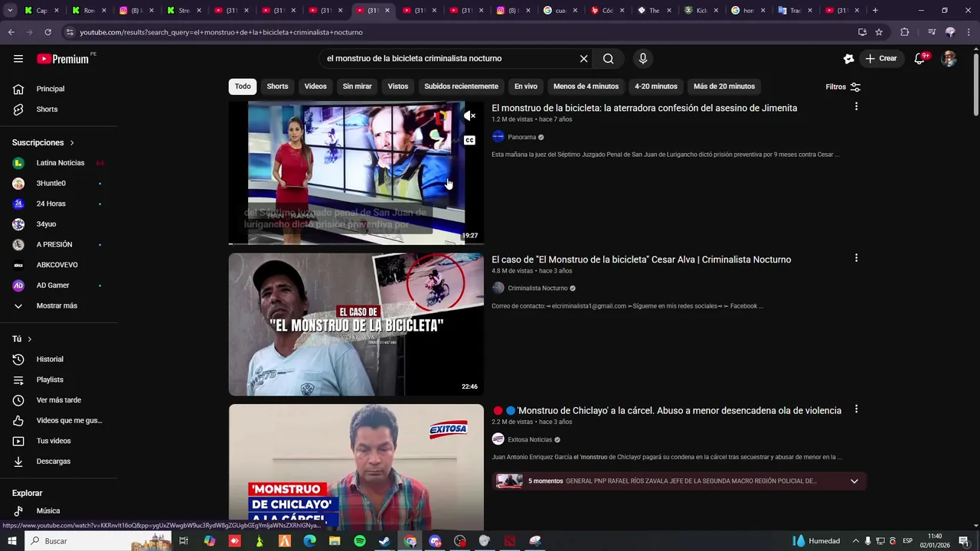This screenshot has width=980, height=551.
Task: Expand the Suscripciones section
Action: 44,142
